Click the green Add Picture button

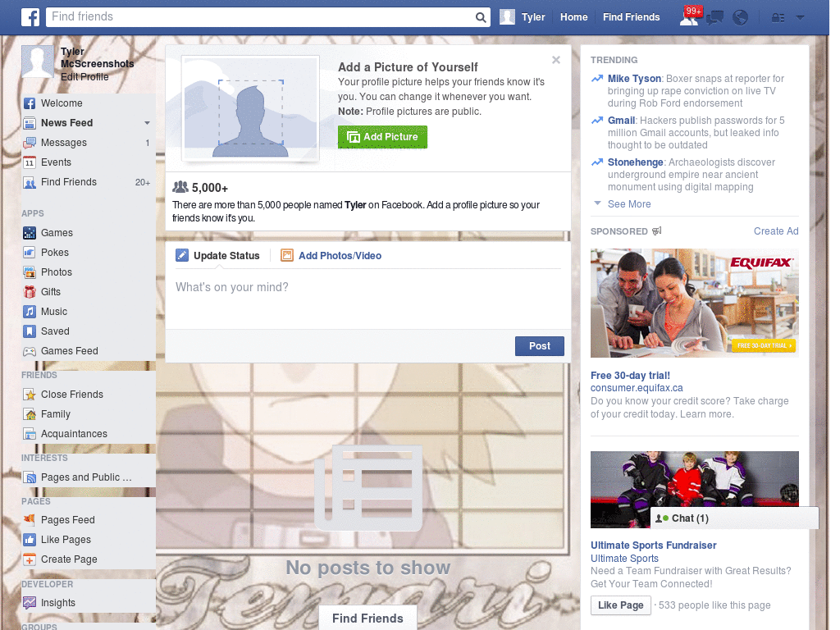382,137
